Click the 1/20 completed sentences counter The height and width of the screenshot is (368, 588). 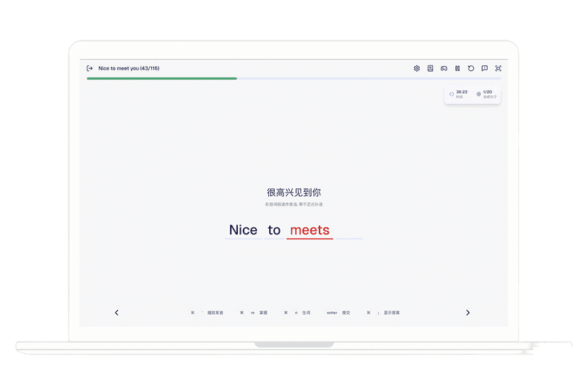[487, 94]
